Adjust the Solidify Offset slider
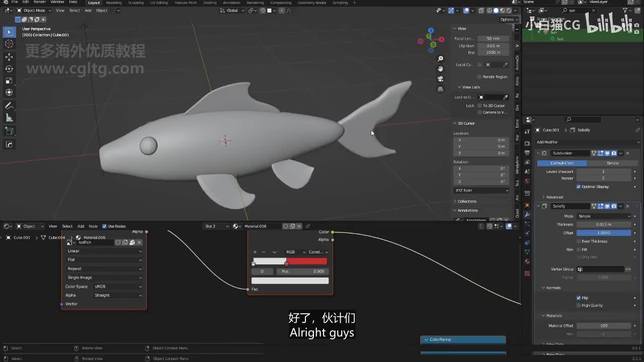The width and height of the screenshot is (644, 362). 604,233
